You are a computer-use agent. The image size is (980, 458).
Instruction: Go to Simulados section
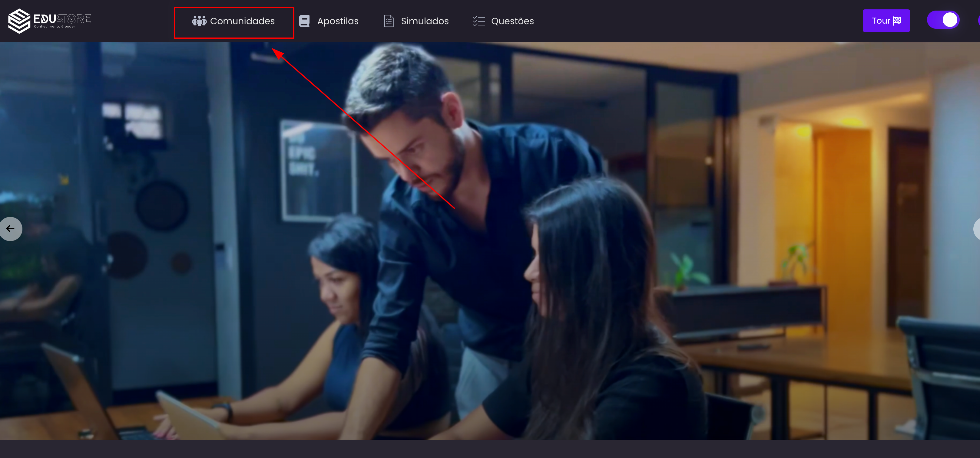coord(425,21)
